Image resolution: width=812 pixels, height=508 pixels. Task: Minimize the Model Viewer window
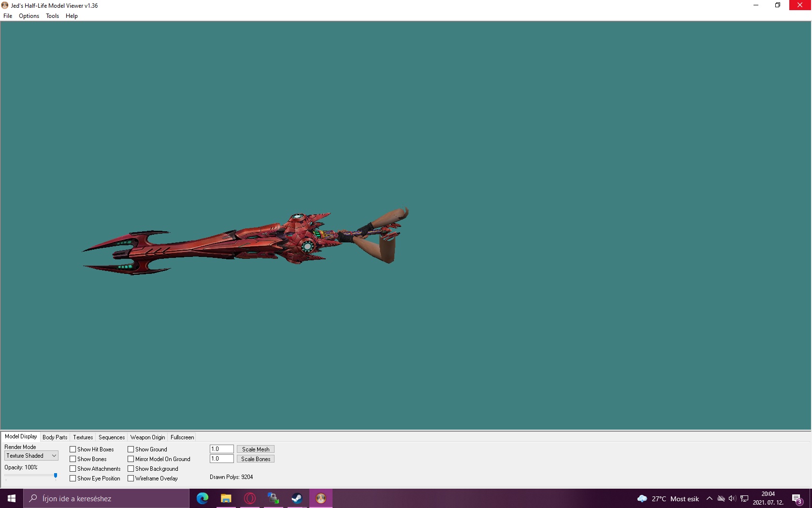tap(756, 5)
